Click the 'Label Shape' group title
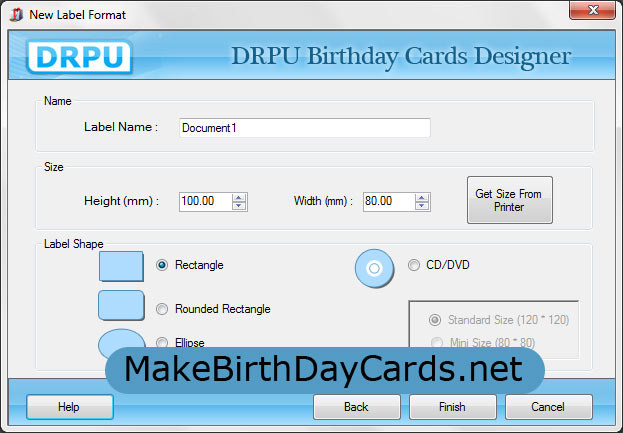Image resolution: width=623 pixels, height=433 pixels. pyautogui.click(x=74, y=244)
